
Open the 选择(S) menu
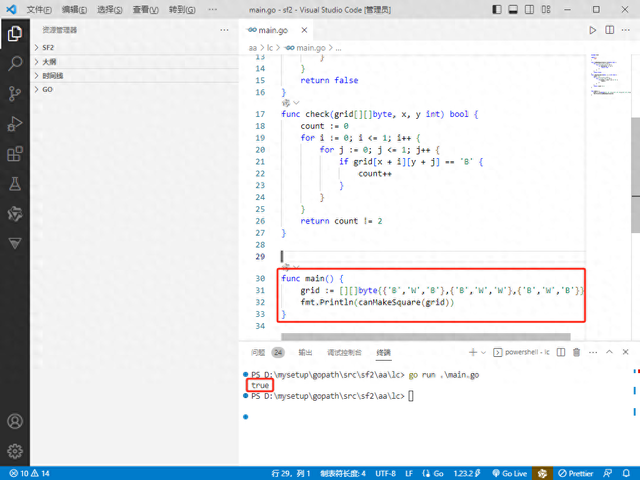click(x=109, y=10)
